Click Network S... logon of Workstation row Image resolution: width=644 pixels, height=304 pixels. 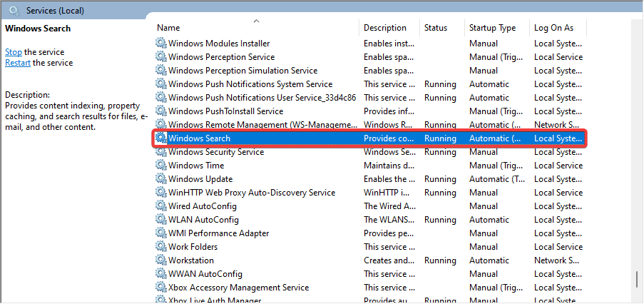(x=556, y=260)
